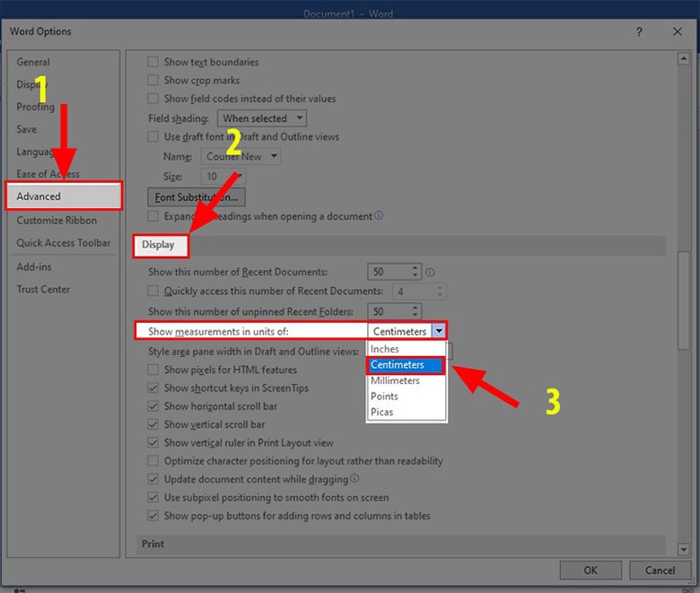Close the Word Options dialog
Viewport: 700px width, 593px height.
click(x=678, y=31)
